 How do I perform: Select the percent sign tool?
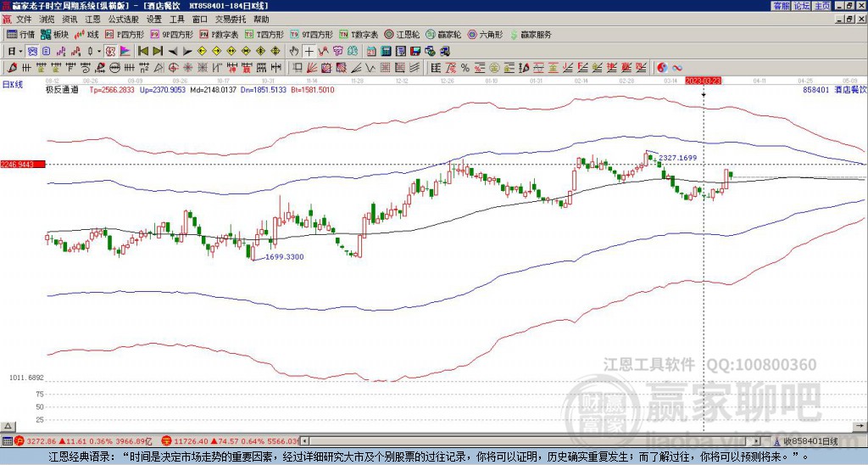pyautogui.click(x=465, y=68)
